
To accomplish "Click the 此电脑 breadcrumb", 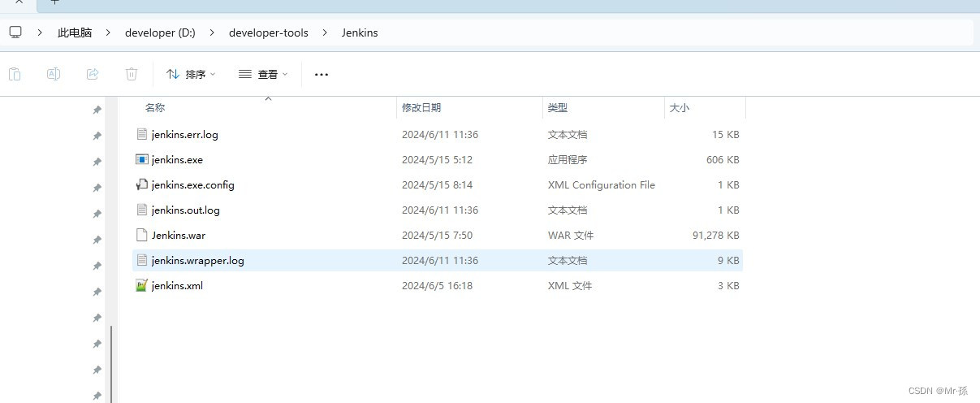I will tap(75, 32).
